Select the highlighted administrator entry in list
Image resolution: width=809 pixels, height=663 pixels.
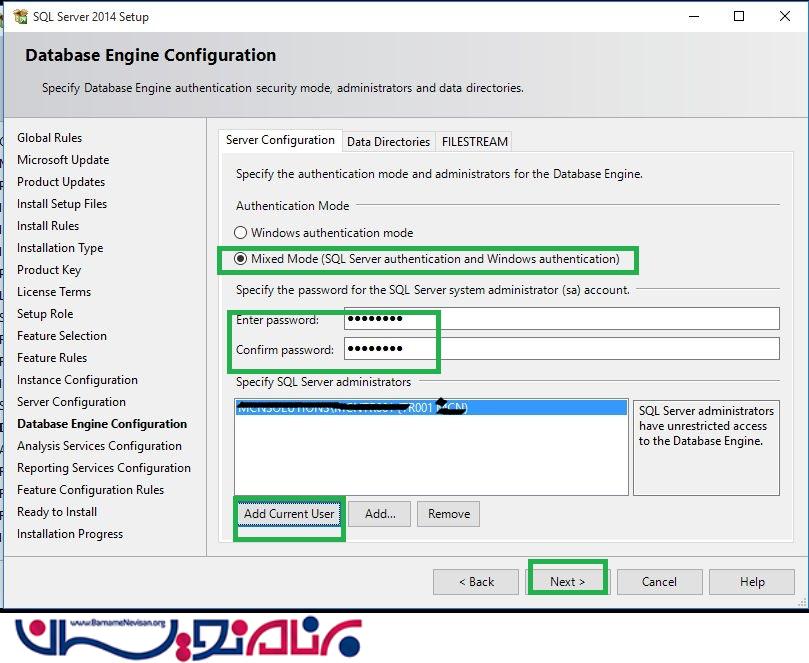tap(431, 408)
